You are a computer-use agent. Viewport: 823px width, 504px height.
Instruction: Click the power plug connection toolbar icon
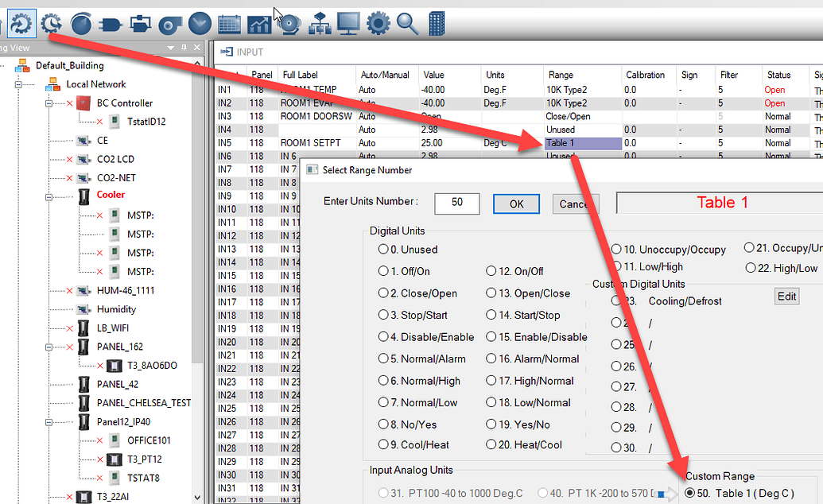111,24
